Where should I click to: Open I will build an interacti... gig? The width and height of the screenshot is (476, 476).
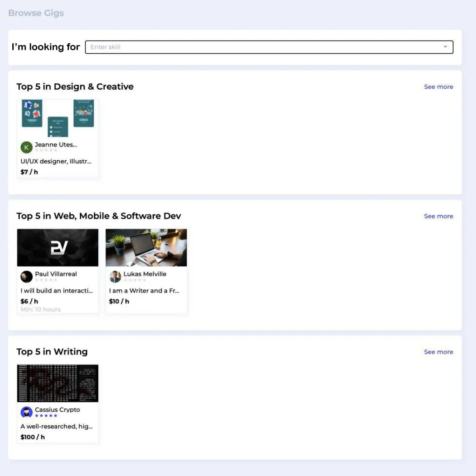[57, 291]
